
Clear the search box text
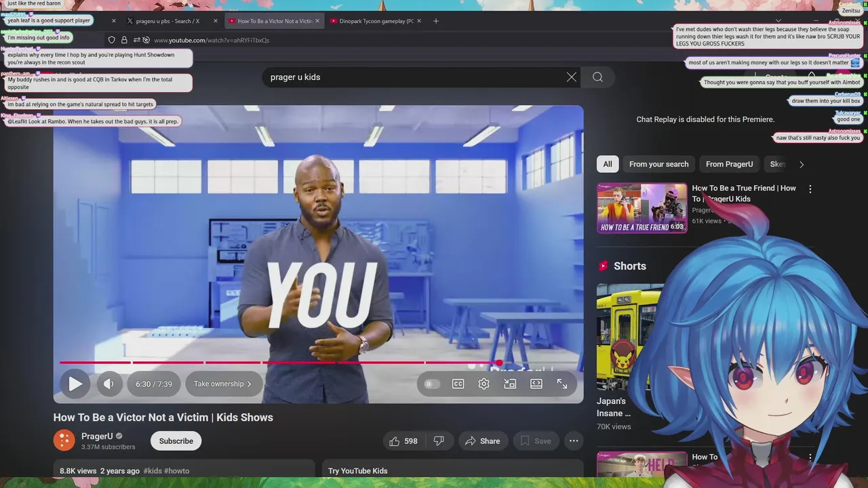(x=572, y=77)
